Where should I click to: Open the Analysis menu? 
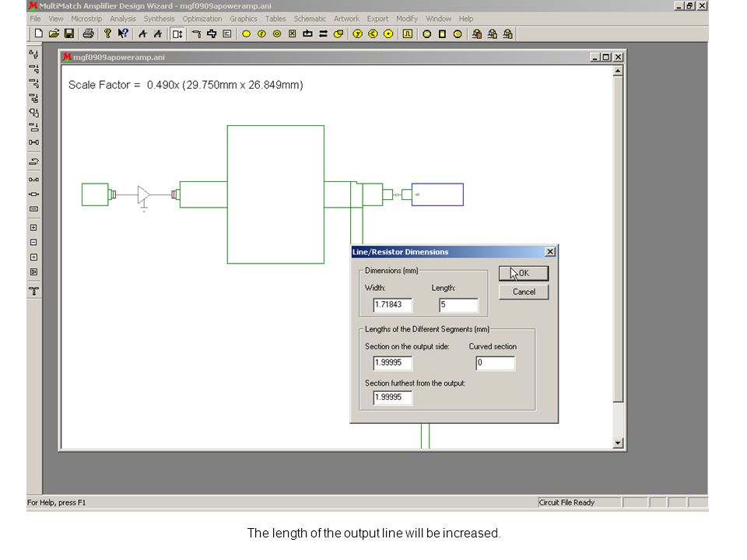[x=123, y=19]
